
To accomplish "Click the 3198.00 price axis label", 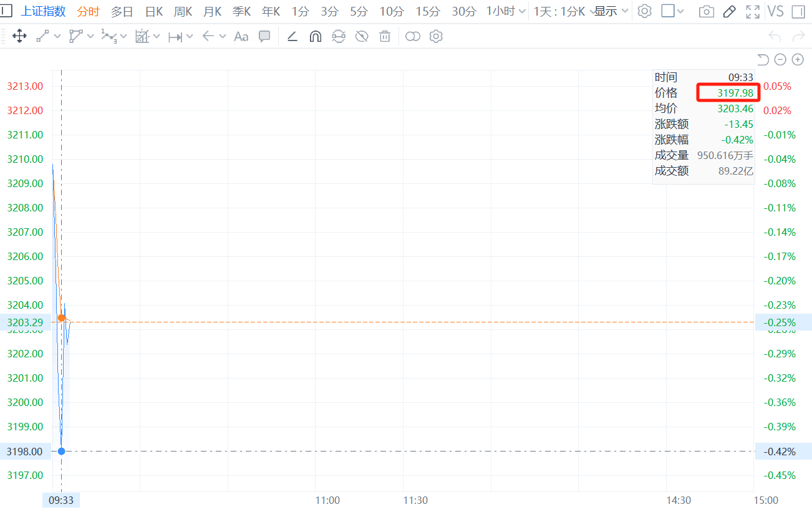I will click(25, 452).
